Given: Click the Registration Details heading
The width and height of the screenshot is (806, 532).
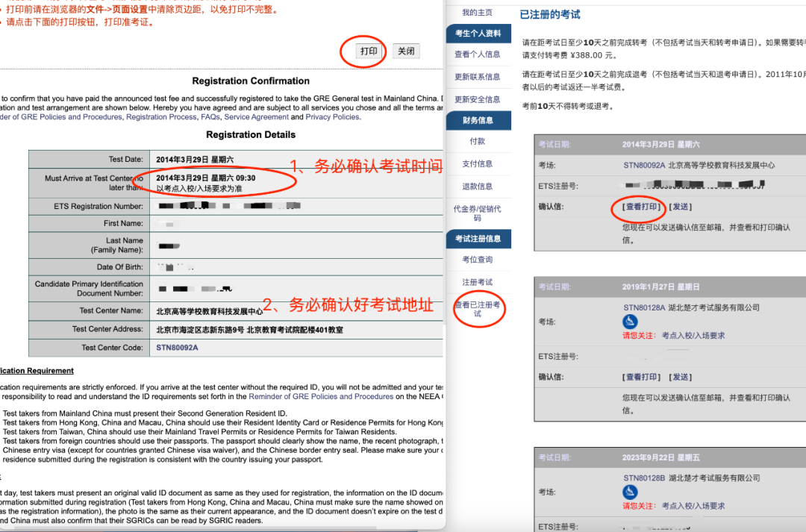Looking at the screenshot, I should [x=251, y=134].
